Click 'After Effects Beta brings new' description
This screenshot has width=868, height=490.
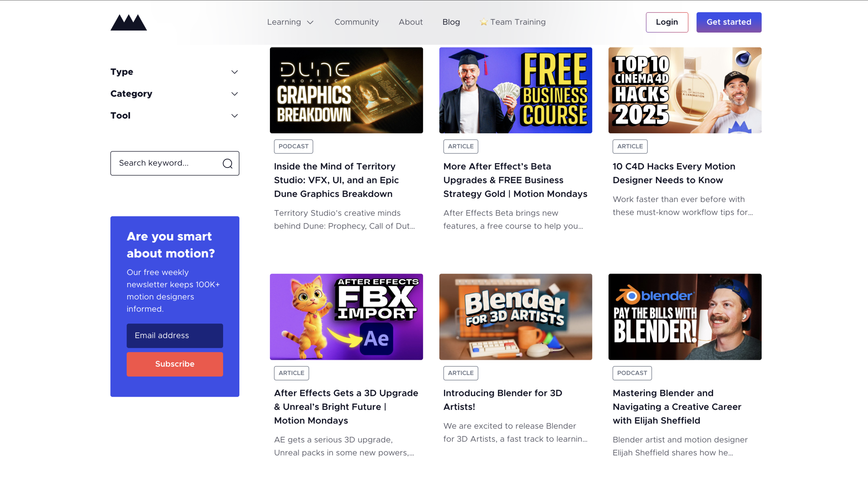(x=513, y=219)
